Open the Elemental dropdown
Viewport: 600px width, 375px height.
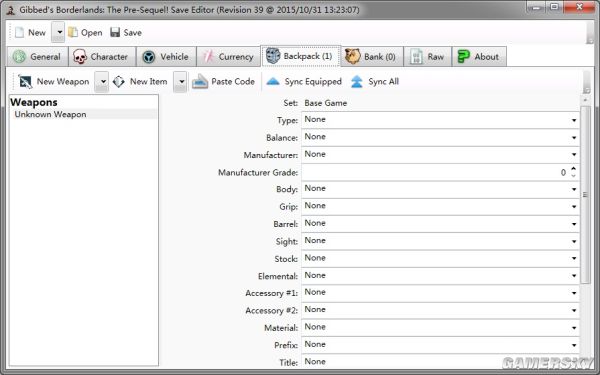(440, 276)
